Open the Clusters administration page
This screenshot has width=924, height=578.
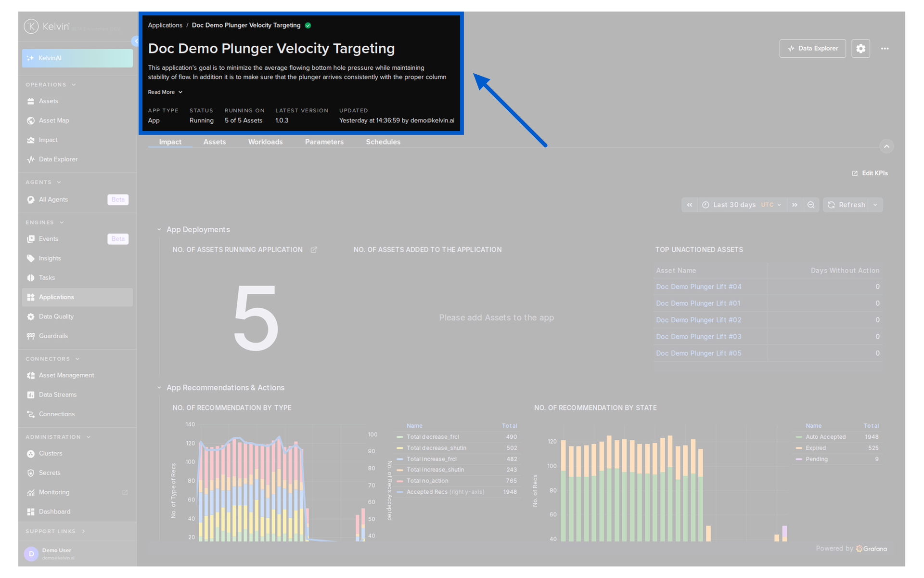[77, 454]
